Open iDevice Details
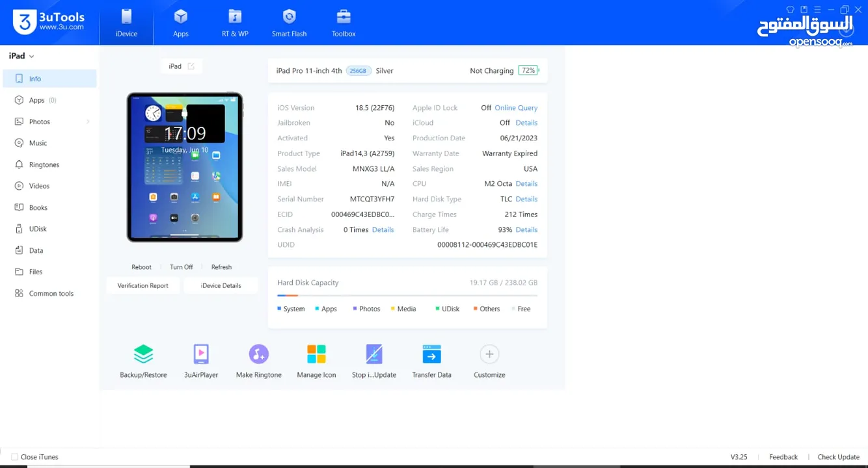The image size is (868, 468). [x=221, y=285]
